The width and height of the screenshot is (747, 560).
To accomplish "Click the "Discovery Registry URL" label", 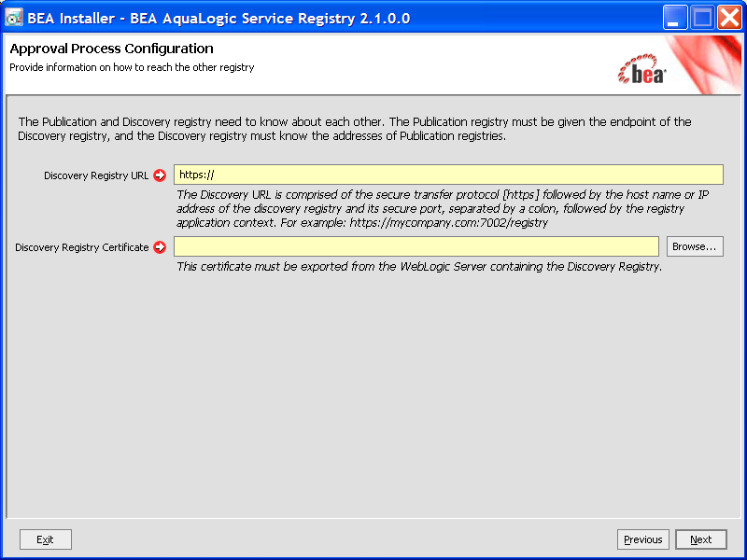I will coord(96,175).
